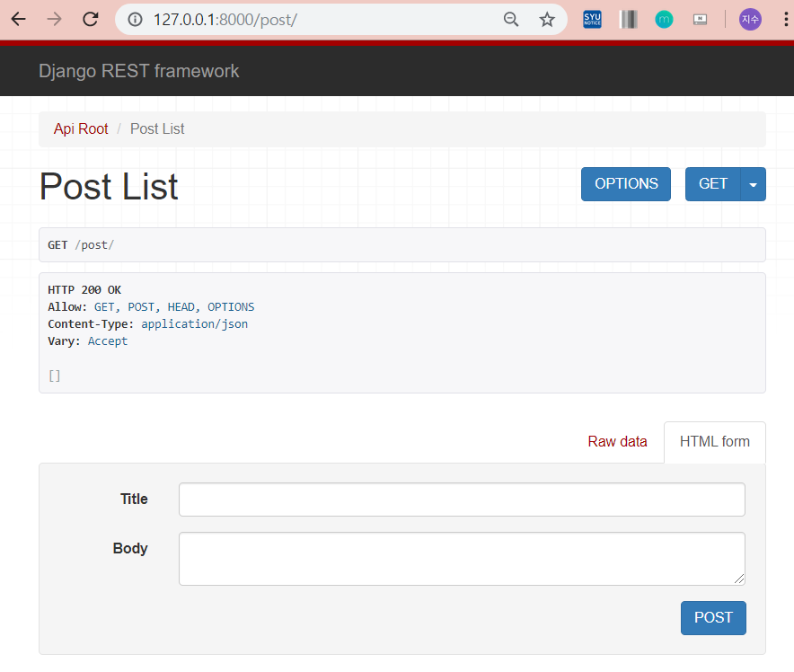Viewport: 794px width, 672px height.
Task: Reload the page with refresh icon
Action: pos(91,20)
